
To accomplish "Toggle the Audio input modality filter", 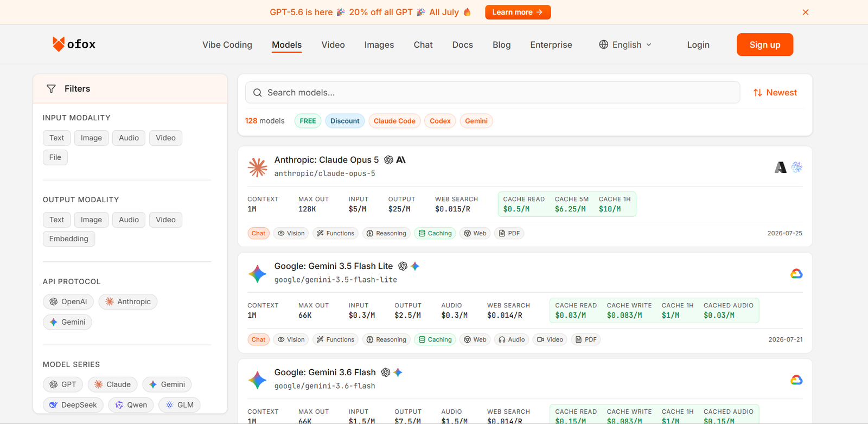I will (x=129, y=138).
